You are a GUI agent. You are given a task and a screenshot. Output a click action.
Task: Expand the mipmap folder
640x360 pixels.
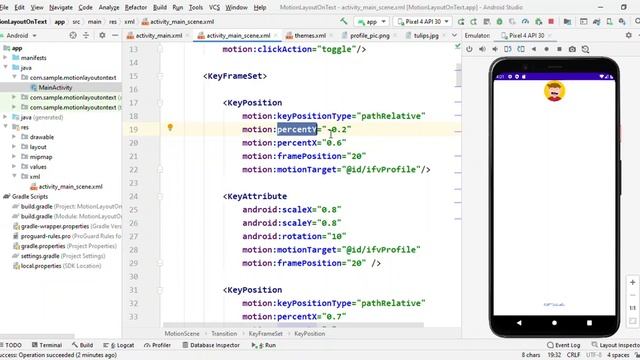pyautogui.click(x=14, y=157)
